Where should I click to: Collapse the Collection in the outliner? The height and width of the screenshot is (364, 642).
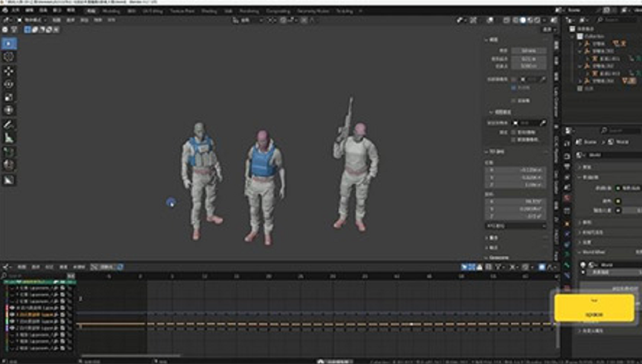click(573, 36)
